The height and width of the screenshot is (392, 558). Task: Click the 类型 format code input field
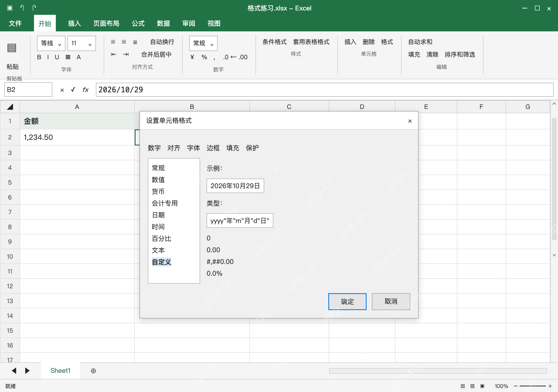tap(240, 220)
